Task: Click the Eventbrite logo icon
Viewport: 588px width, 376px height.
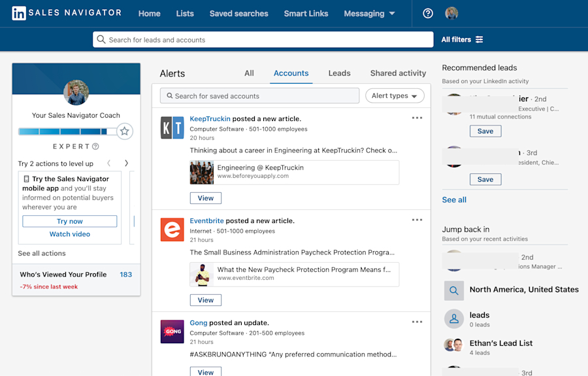Action: tap(172, 230)
